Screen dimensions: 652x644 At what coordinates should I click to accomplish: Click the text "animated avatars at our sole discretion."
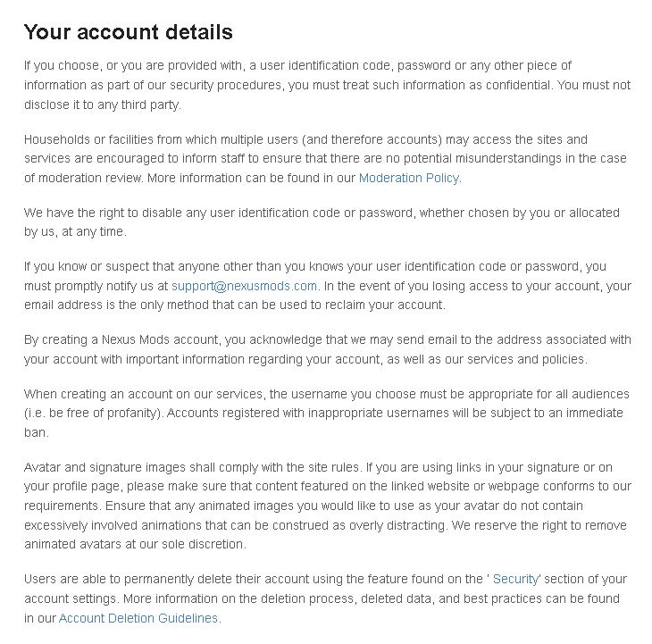(135, 544)
